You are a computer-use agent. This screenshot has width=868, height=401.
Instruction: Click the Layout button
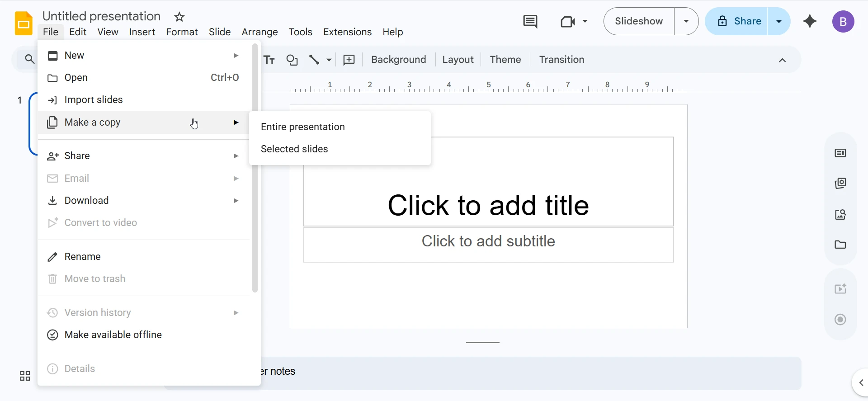(458, 60)
